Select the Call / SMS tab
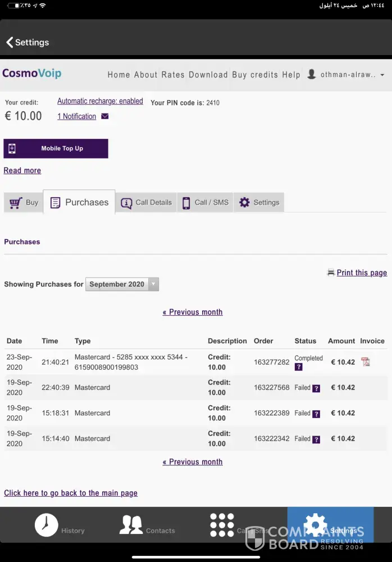This screenshot has height=562, width=392. tap(204, 202)
